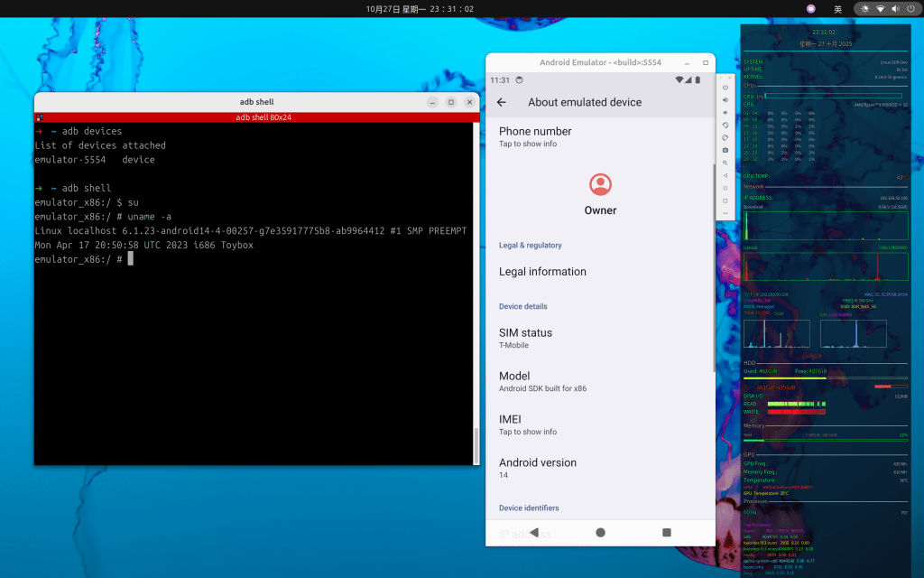Open input method menu labeled 英
924x578 pixels.
(837, 8)
